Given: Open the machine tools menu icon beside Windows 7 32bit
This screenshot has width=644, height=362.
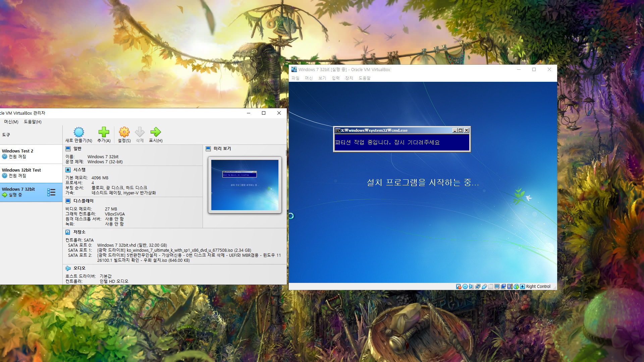Looking at the screenshot, I should (51, 192).
